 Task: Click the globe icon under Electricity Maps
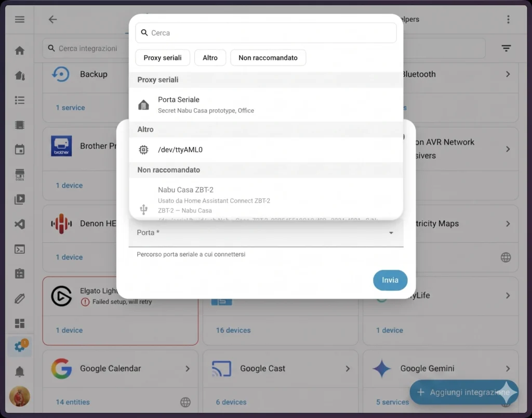[x=506, y=257]
